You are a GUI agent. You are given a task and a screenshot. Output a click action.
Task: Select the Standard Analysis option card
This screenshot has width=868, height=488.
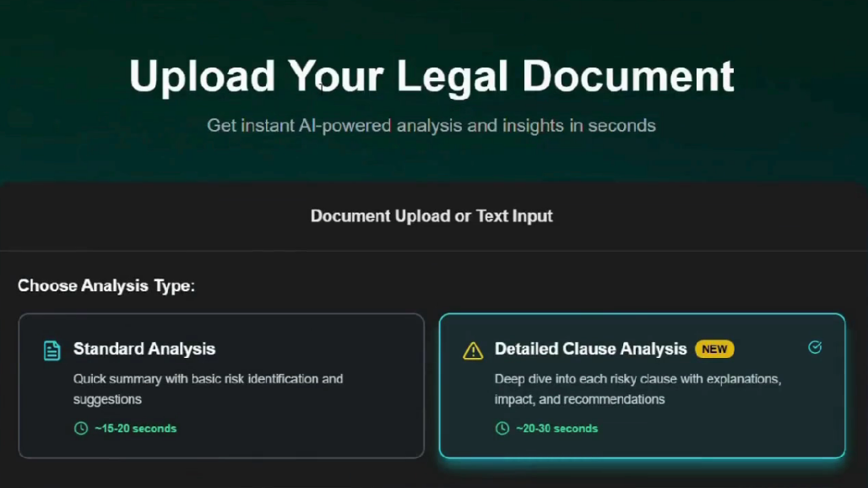click(x=221, y=386)
